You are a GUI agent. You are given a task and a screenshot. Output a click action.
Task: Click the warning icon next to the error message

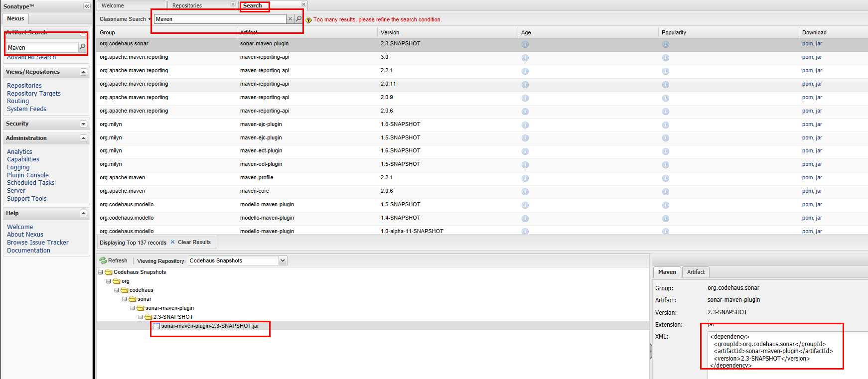pyautogui.click(x=309, y=20)
